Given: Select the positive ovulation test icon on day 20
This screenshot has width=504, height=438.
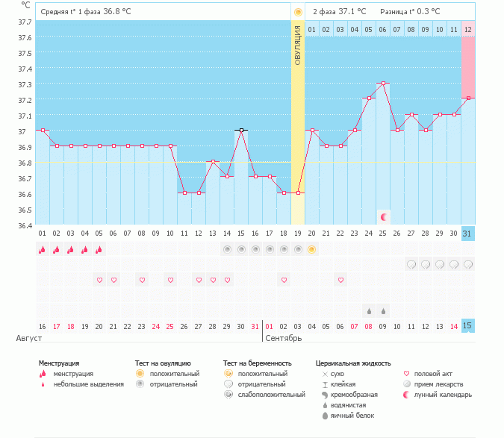Looking at the screenshot, I should [x=312, y=249].
